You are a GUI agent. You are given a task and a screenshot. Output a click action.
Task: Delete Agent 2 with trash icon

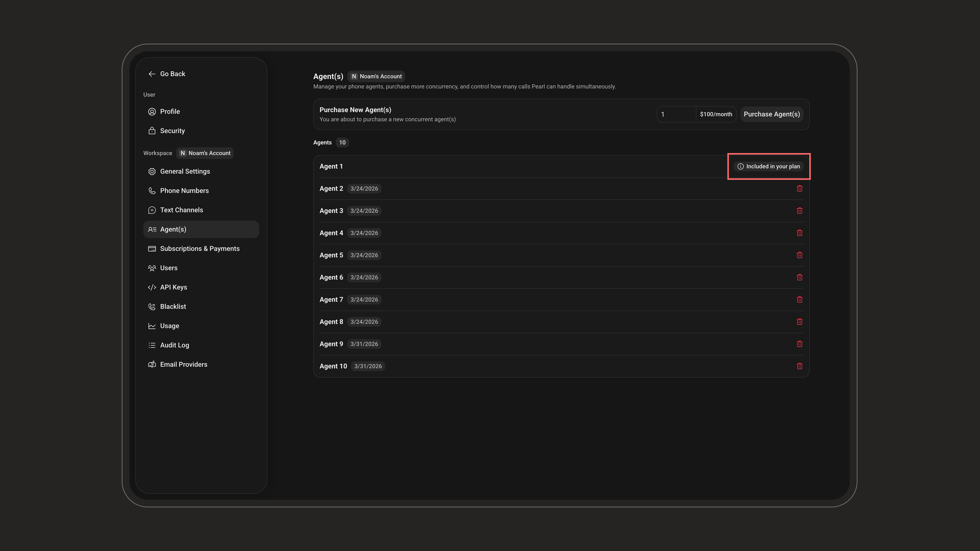pos(799,189)
